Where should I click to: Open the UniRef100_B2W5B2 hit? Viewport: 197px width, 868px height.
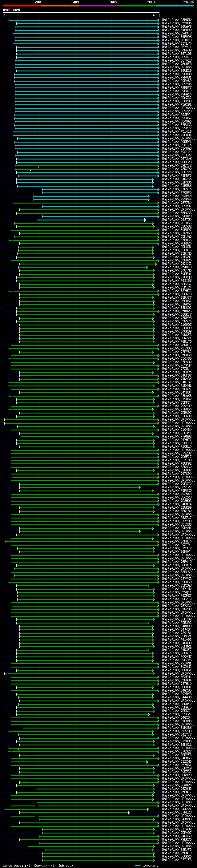(x=176, y=226)
